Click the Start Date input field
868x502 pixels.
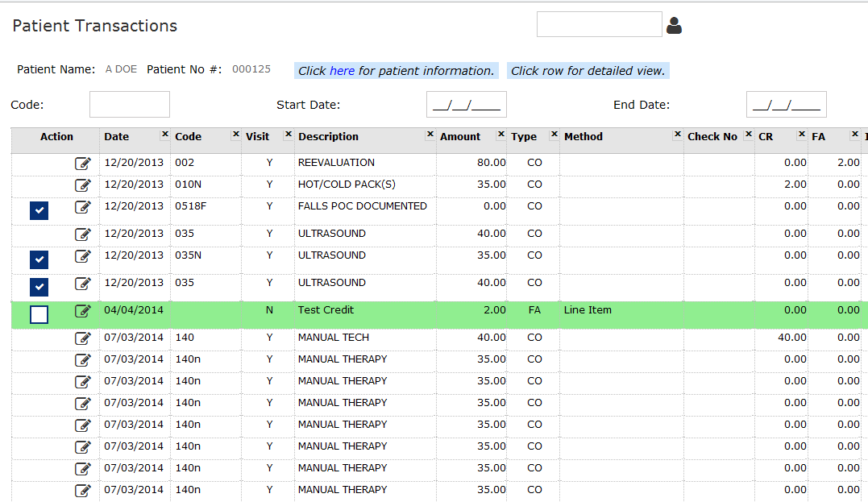tap(466, 105)
